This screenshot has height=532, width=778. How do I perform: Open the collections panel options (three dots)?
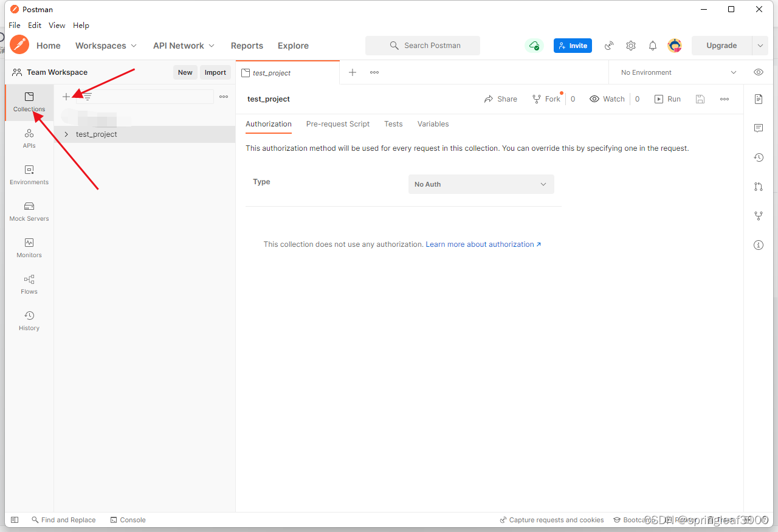pos(224,97)
